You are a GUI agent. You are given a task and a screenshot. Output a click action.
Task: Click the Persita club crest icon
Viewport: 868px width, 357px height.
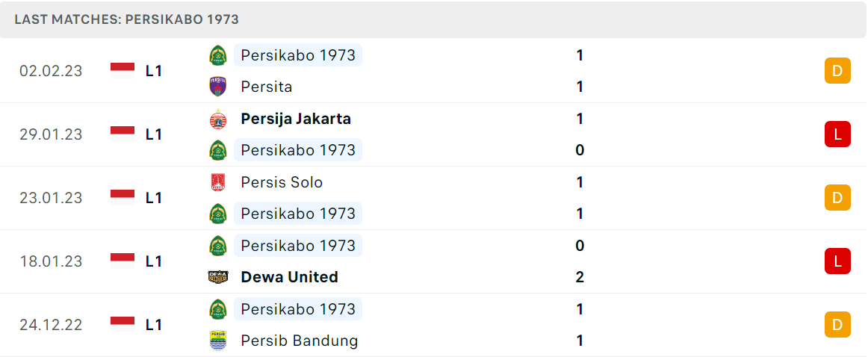217,87
